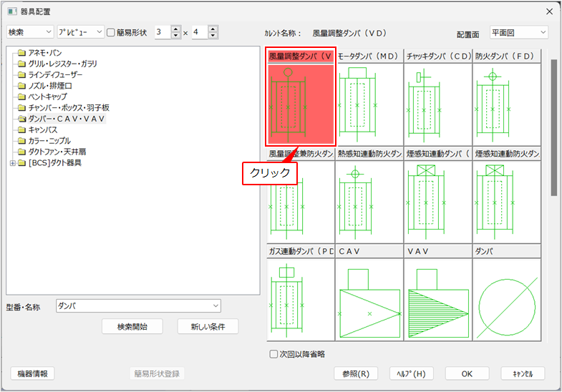Select the 風量調整ダンパ (VD) symbol thumbnail
This screenshot has width=562, height=392.
pyautogui.click(x=300, y=104)
